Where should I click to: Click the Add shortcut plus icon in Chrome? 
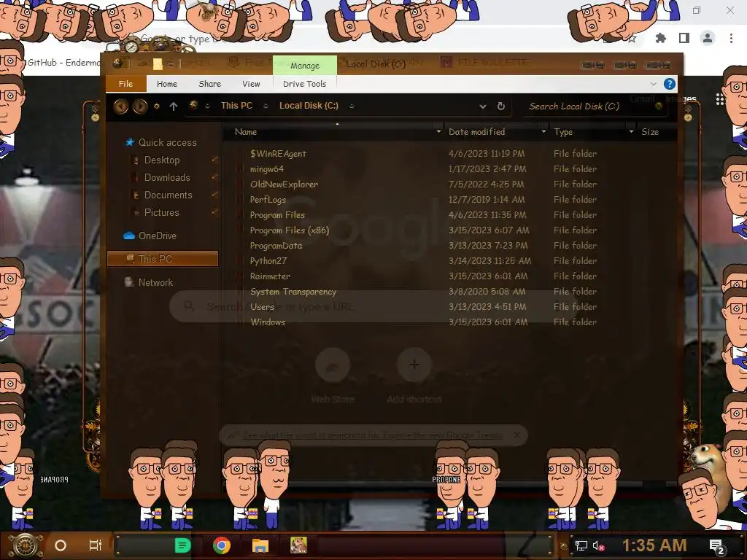click(414, 365)
